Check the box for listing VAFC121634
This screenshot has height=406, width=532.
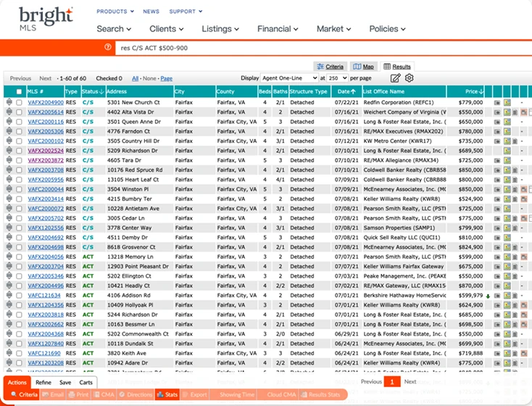(19, 295)
